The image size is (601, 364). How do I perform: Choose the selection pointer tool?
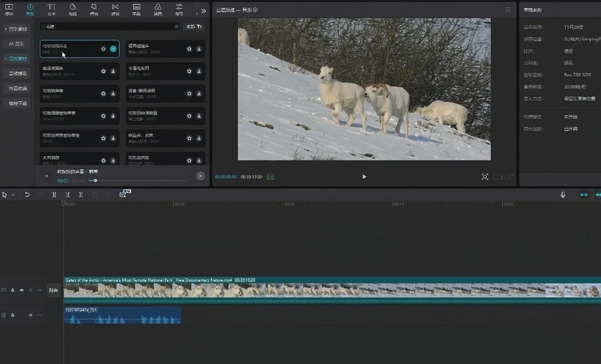(4, 195)
